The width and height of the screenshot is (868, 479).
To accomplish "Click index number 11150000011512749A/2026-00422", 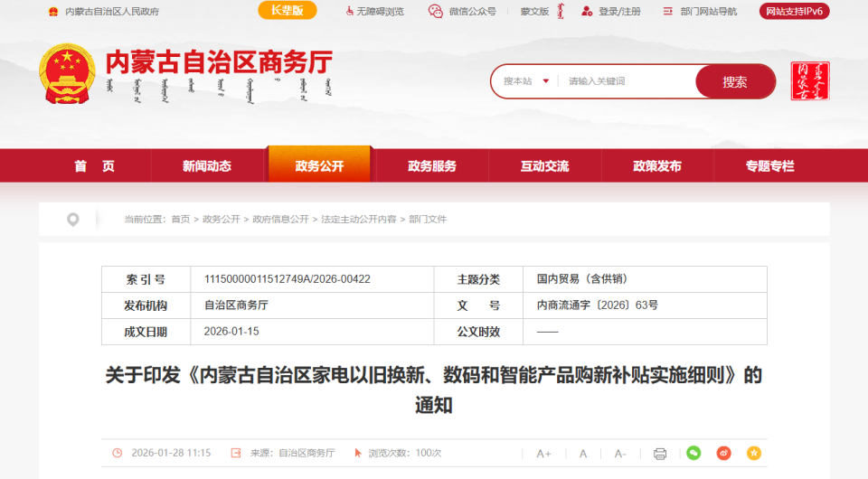I will [x=288, y=279].
